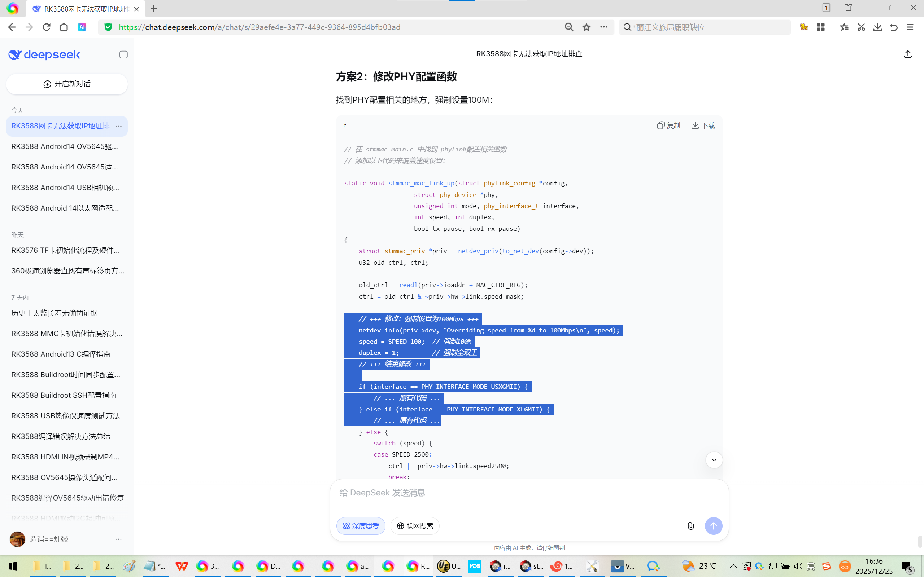The image size is (924, 577).
Task: Open a new browser tab
Action: click(154, 8)
